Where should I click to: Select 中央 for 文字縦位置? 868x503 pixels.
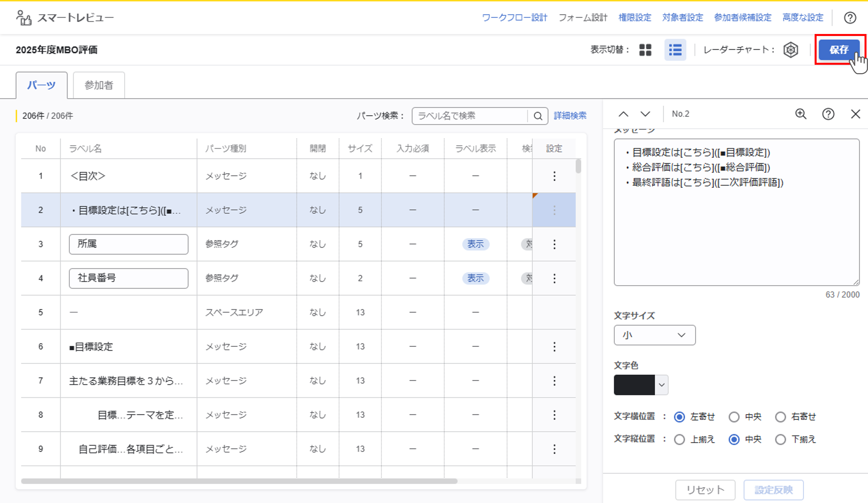click(x=734, y=440)
